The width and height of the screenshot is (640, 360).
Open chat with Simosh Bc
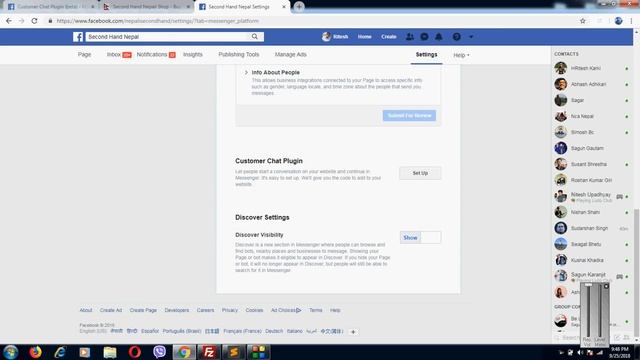591,132
